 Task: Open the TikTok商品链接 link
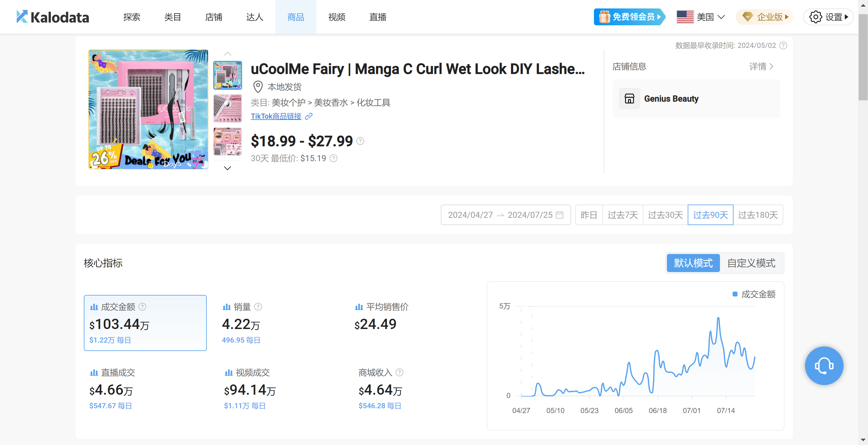pos(276,117)
